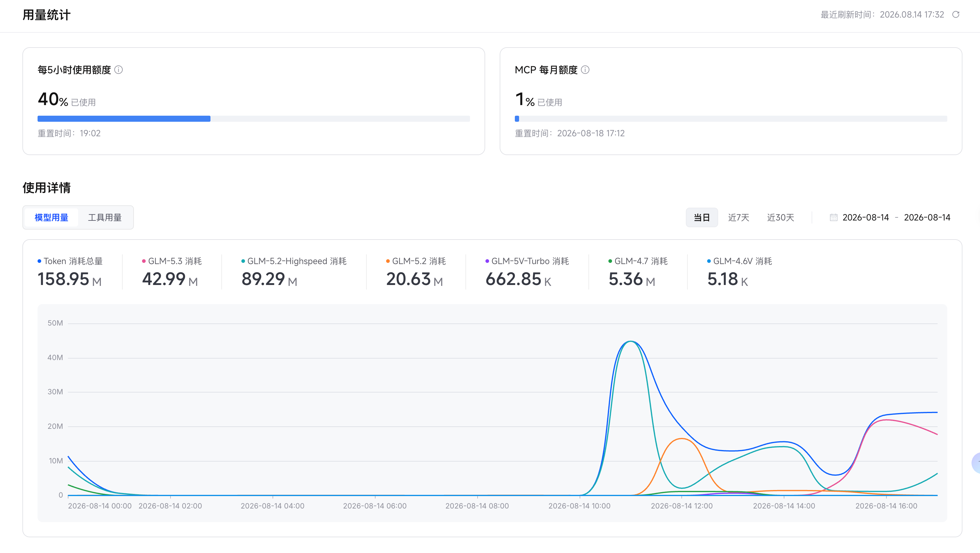Select the 近7天 time range
This screenshot has height=553, width=980.
(x=738, y=217)
